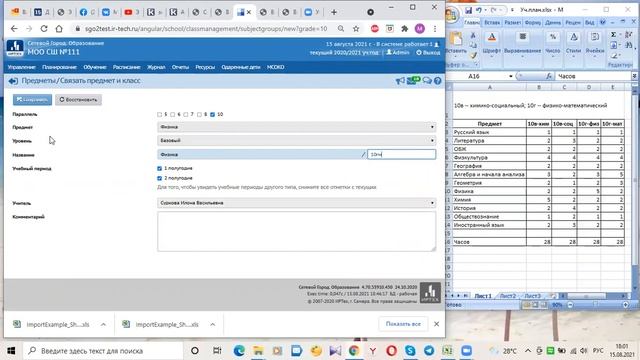Image resolution: width=640 pixels, height=360 pixels.
Task: Open the Уровень dropdown showing Базовый
Action: coord(296,140)
